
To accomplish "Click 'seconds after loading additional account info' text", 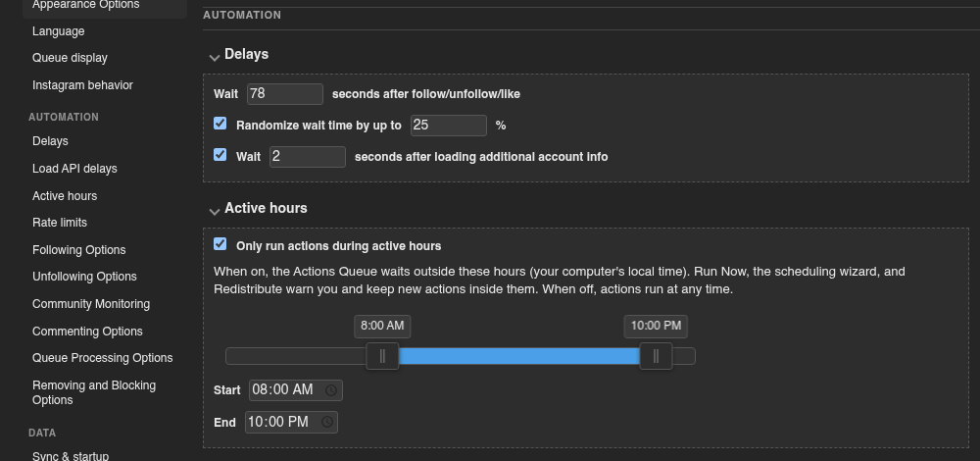I will 481,157.
